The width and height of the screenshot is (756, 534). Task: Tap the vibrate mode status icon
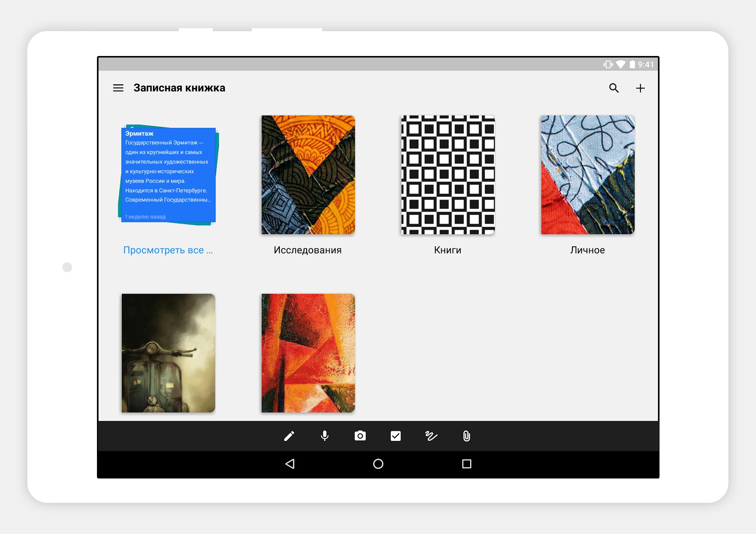(x=608, y=64)
